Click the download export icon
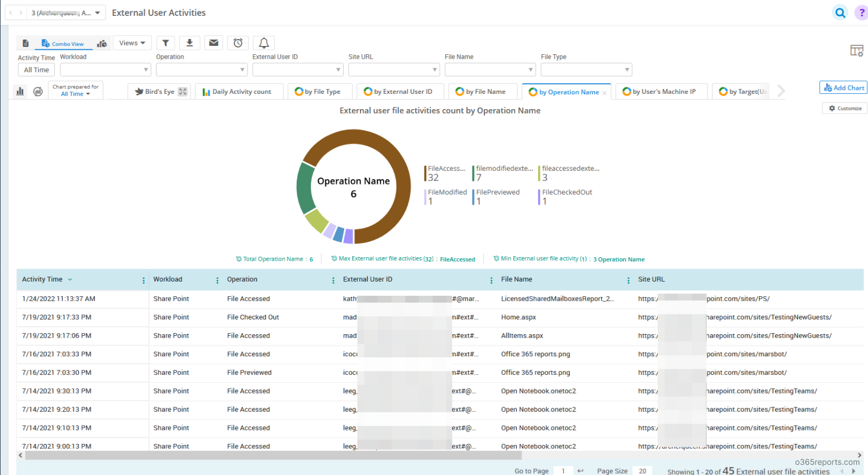 (190, 43)
